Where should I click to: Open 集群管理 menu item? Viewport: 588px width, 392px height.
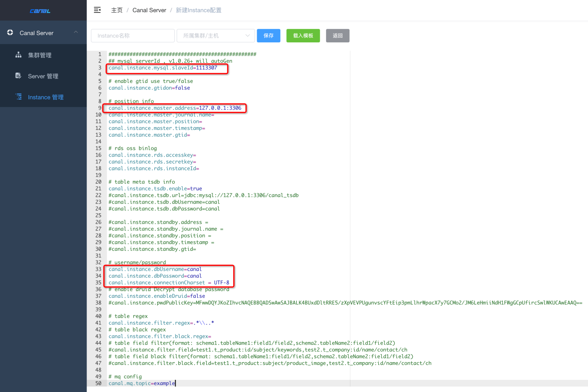pos(43,55)
